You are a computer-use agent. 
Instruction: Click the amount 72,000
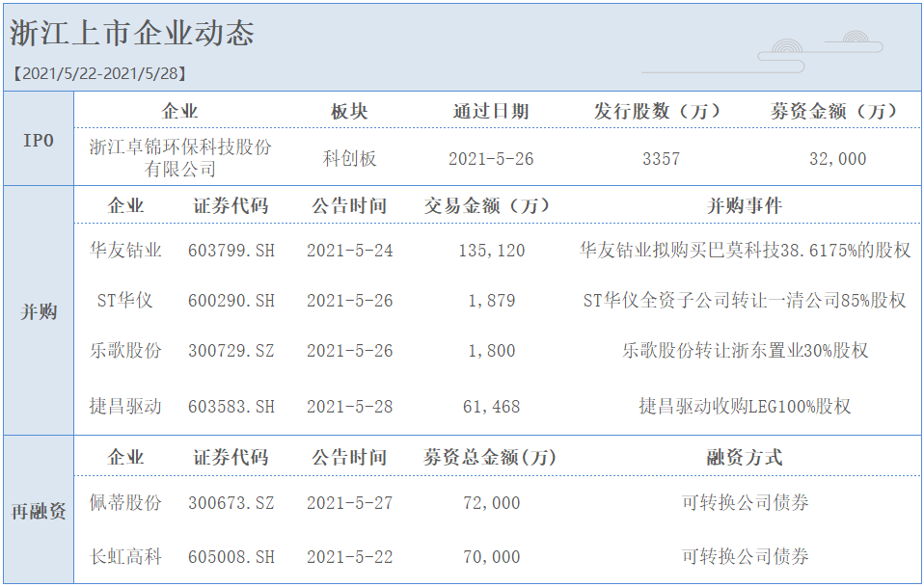tap(492, 503)
